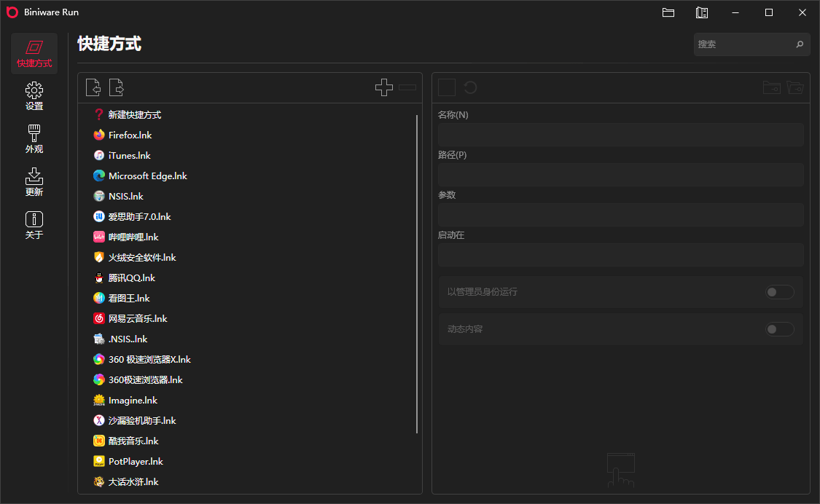Click the reset/refresh arrow icon

470,87
